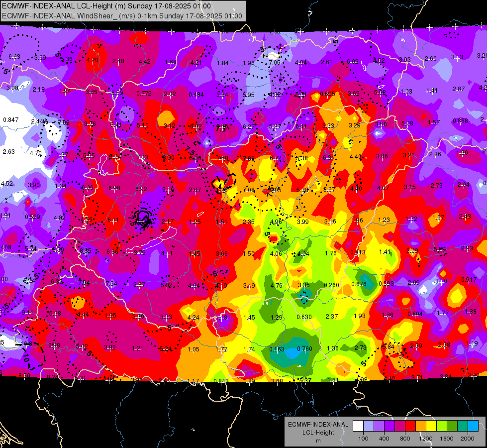Click the grid value '1.93'
The image size is (487, 448).
point(360,316)
